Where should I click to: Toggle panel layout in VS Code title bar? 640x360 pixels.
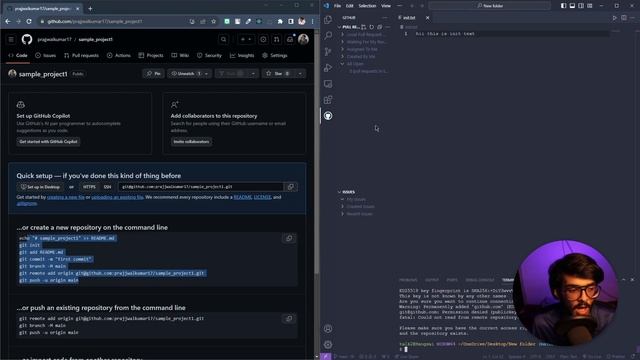point(572,6)
